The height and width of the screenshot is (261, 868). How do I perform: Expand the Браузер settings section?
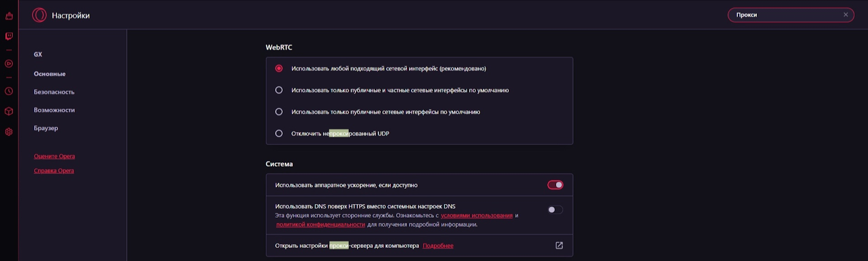46,128
